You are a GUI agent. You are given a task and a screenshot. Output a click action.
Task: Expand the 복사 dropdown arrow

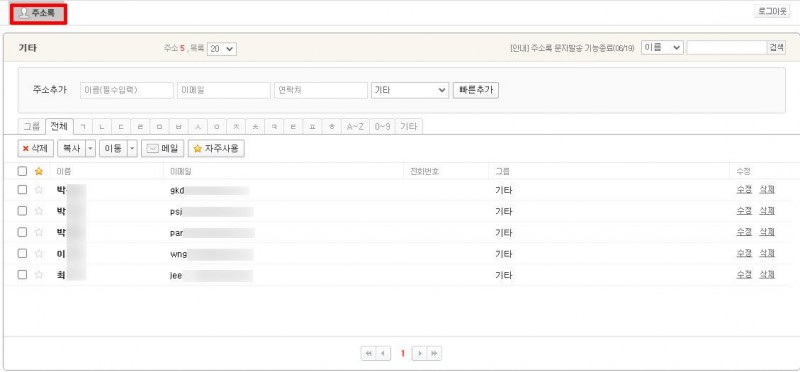tap(91, 148)
